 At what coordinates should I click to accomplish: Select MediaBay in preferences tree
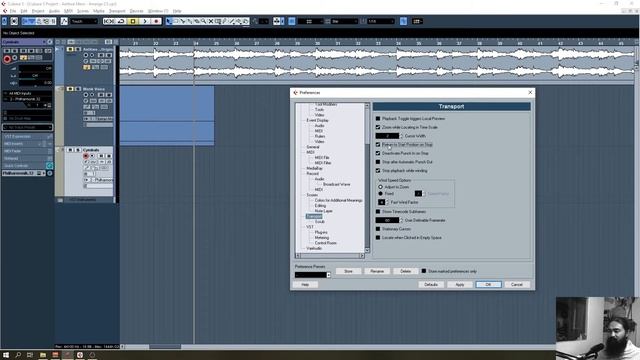click(314, 168)
